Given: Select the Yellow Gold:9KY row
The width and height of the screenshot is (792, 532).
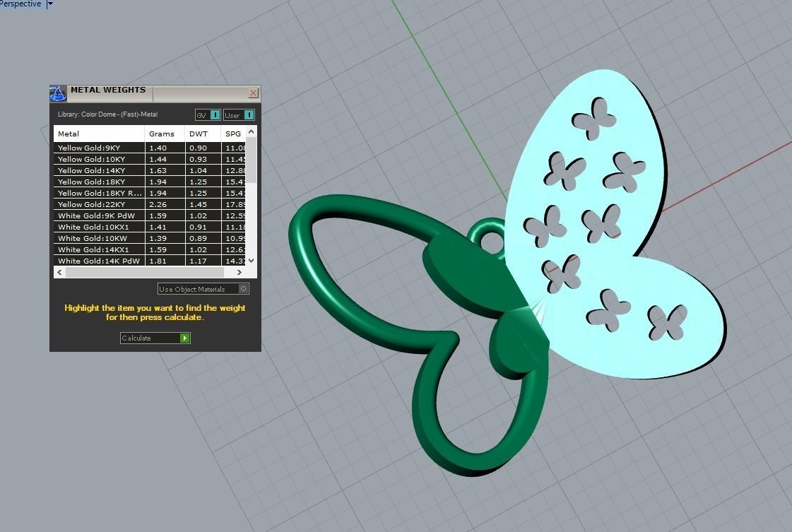Looking at the screenshot, I should [150, 148].
